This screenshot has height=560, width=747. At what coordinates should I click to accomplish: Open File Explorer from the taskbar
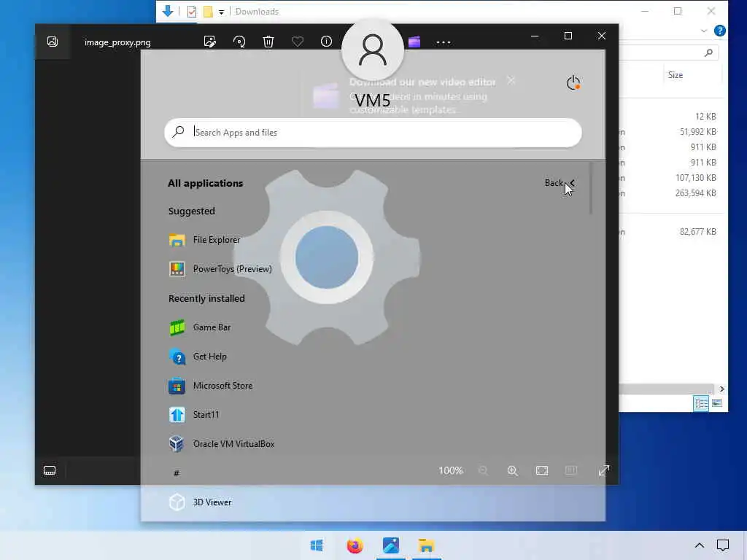pyautogui.click(x=426, y=545)
